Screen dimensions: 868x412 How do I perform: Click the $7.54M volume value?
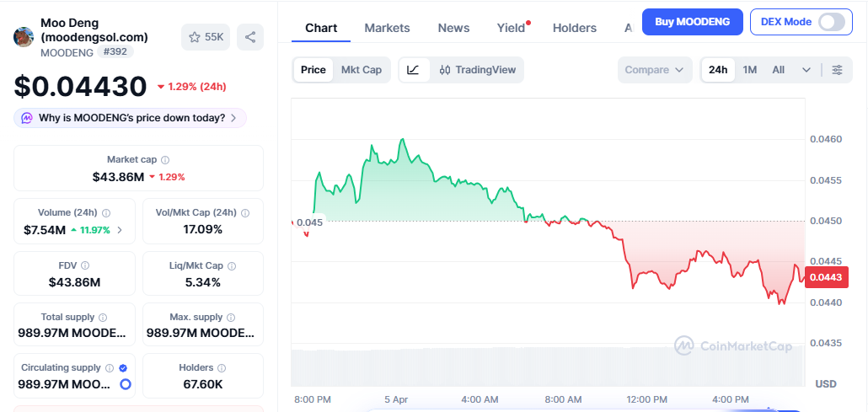click(x=45, y=230)
